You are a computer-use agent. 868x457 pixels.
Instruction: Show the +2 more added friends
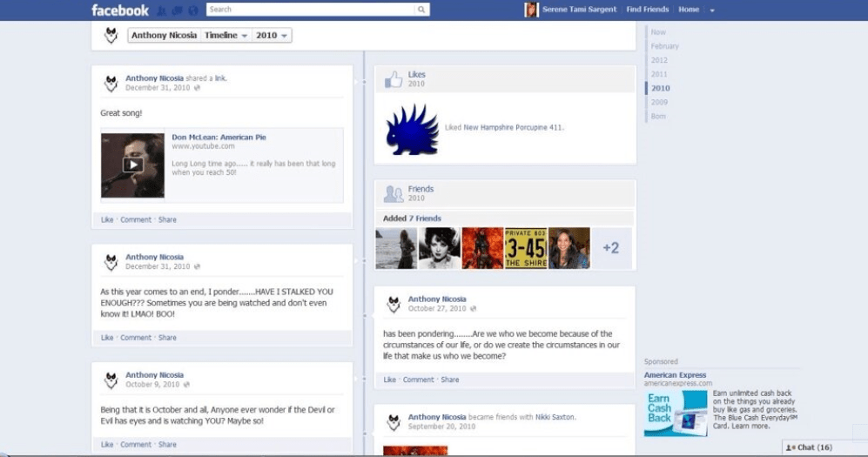(611, 248)
